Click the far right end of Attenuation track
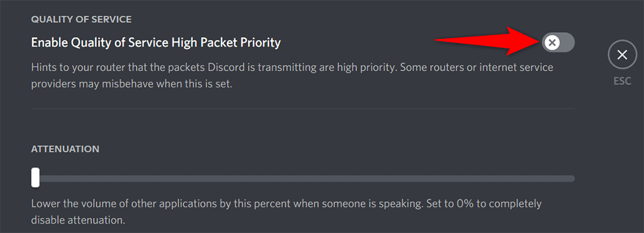Viewport: 644px width, 233px height. tap(572, 178)
